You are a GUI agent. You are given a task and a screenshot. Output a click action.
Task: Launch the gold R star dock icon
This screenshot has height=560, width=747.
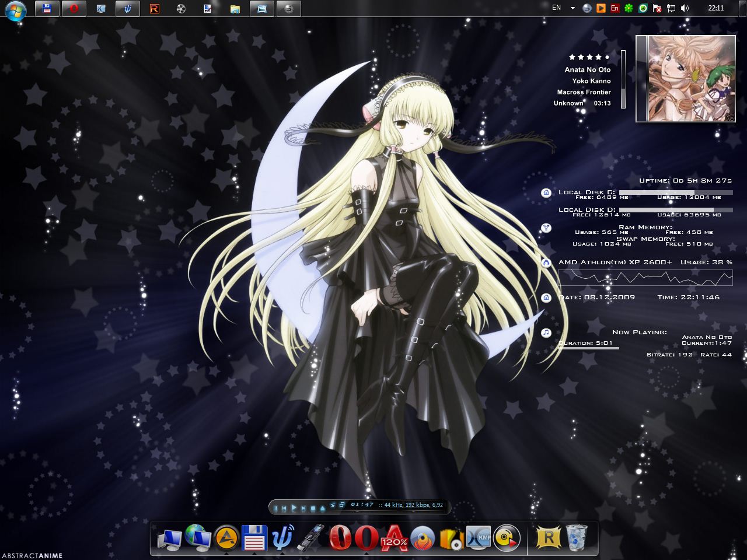coord(548,538)
